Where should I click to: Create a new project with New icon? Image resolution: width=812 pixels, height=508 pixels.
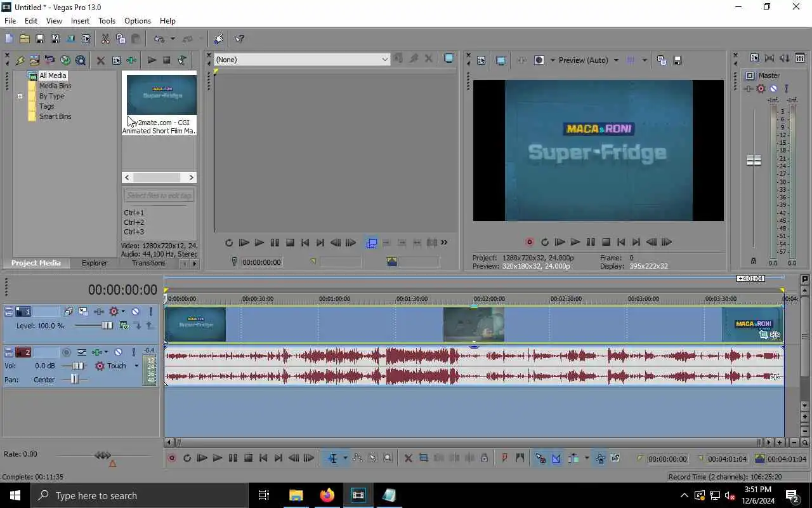[9, 39]
